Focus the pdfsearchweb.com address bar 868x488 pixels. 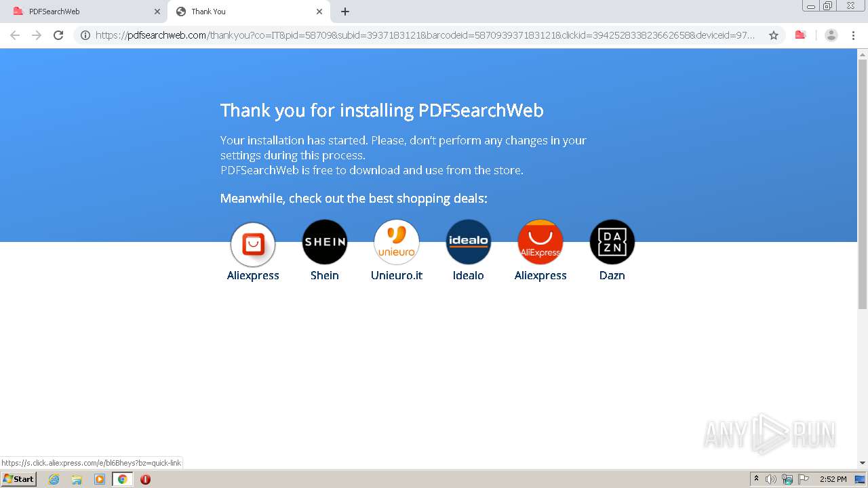[x=425, y=35]
